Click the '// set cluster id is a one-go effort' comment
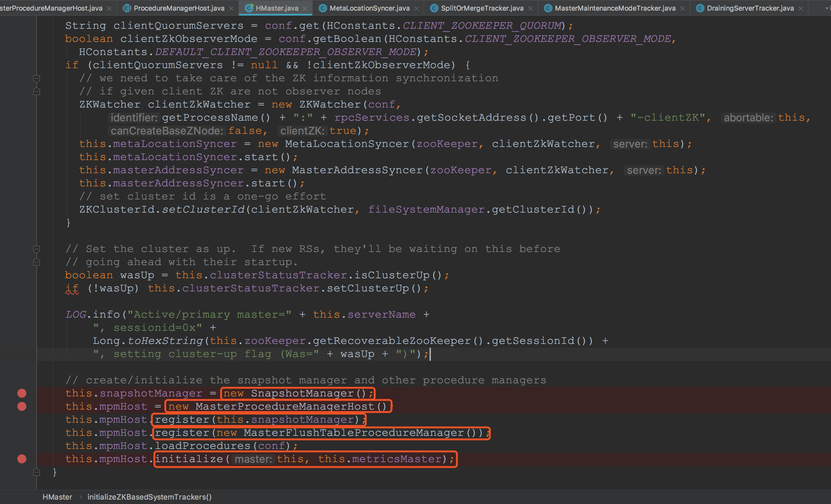831x504 pixels. pyautogui.click(x=202, y=197)
